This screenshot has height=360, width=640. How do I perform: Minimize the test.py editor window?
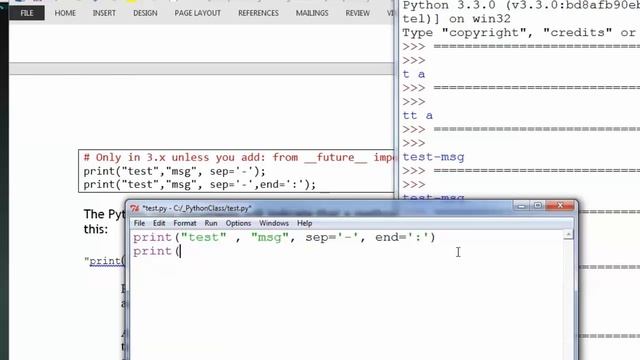click(521, 206)
